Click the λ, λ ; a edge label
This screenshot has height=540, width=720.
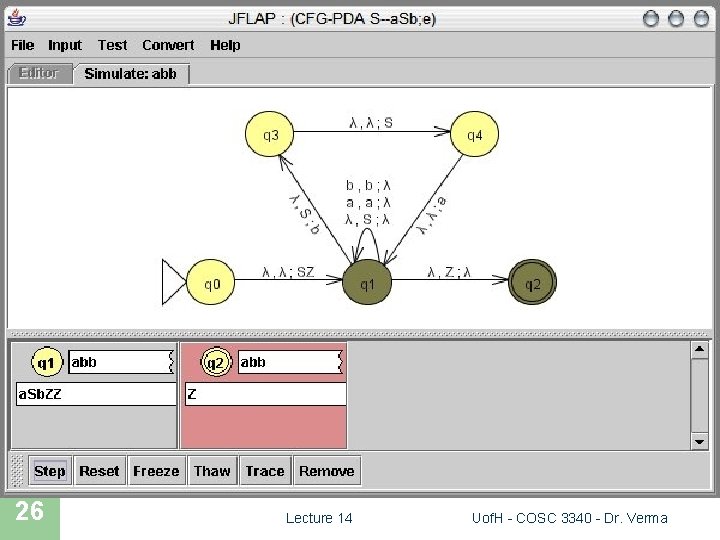(x=432, y=215)
